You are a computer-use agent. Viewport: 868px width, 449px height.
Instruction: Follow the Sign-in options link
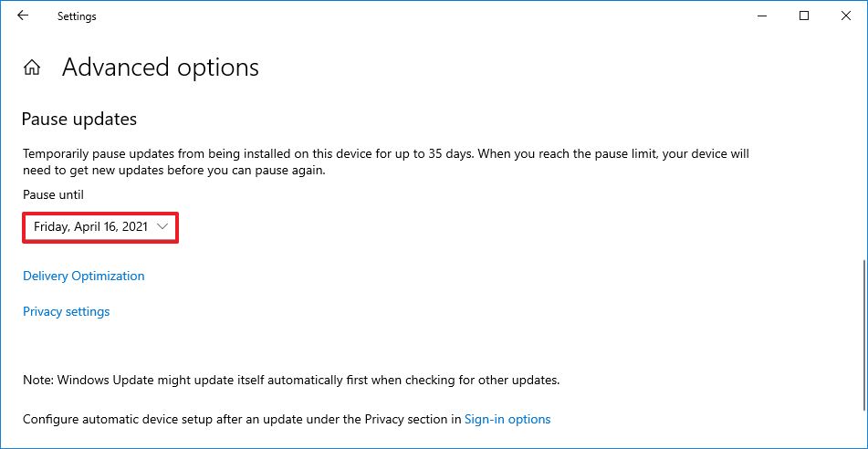[x=507, y=420]
